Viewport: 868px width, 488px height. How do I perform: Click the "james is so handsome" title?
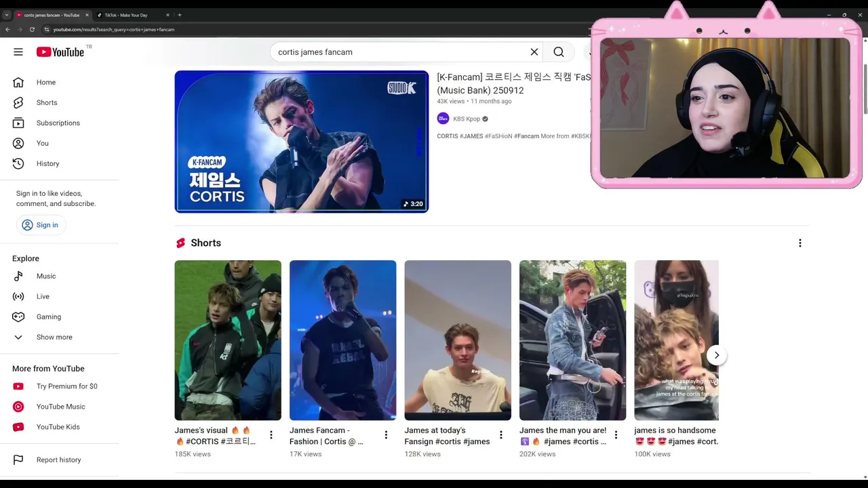click(x=676, y=436)
